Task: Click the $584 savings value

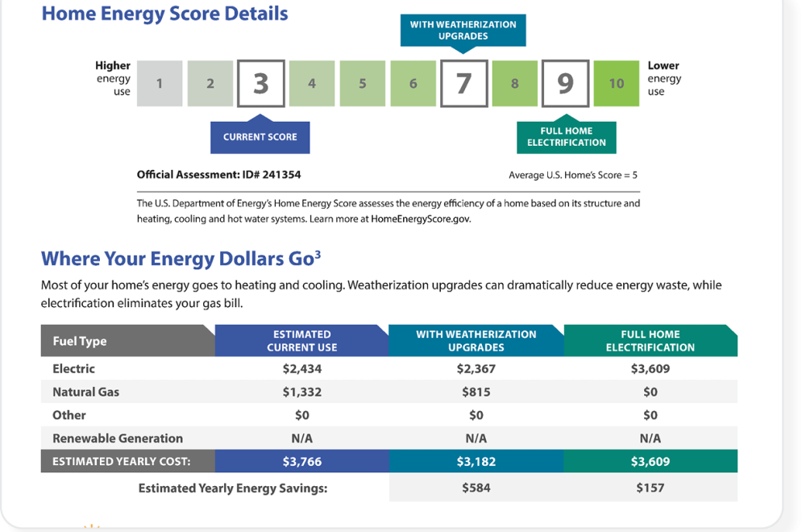Action: point(476,488)
